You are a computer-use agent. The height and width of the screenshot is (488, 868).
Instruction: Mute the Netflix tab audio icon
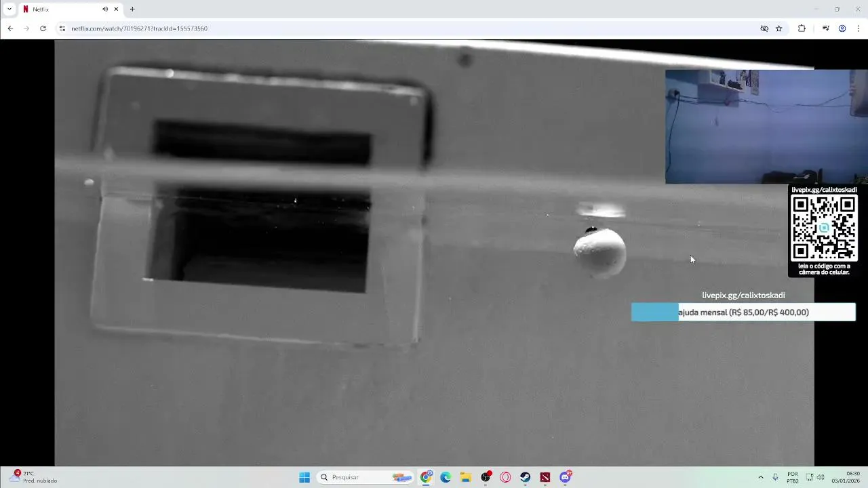[x=105, y=9]
